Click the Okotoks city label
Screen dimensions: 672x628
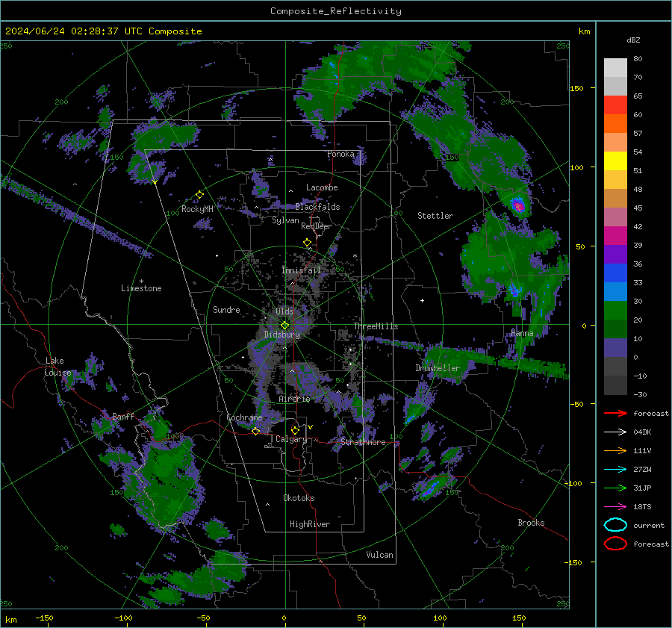tap(299, 498)
